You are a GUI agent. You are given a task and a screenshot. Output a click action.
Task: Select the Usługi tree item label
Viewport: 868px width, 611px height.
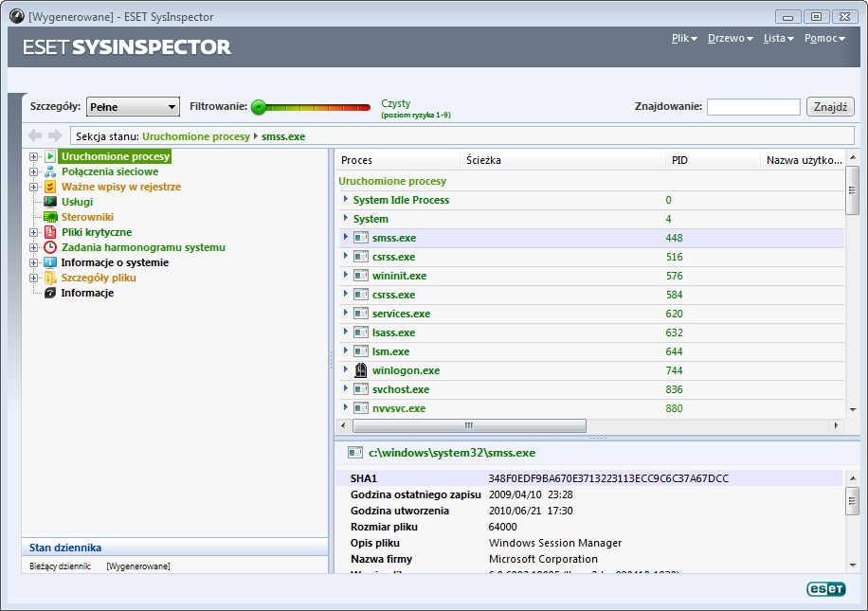(77, 202)
